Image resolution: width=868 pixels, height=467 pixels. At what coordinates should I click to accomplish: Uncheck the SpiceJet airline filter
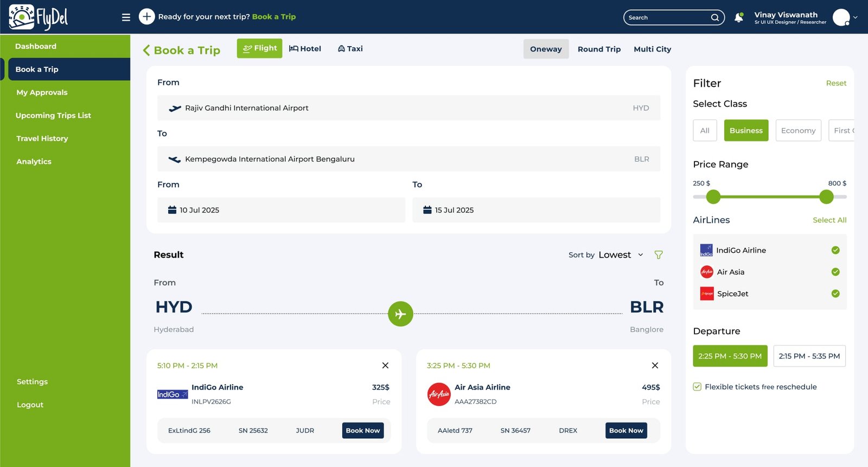pyautogui.click(x=835, y=293)
